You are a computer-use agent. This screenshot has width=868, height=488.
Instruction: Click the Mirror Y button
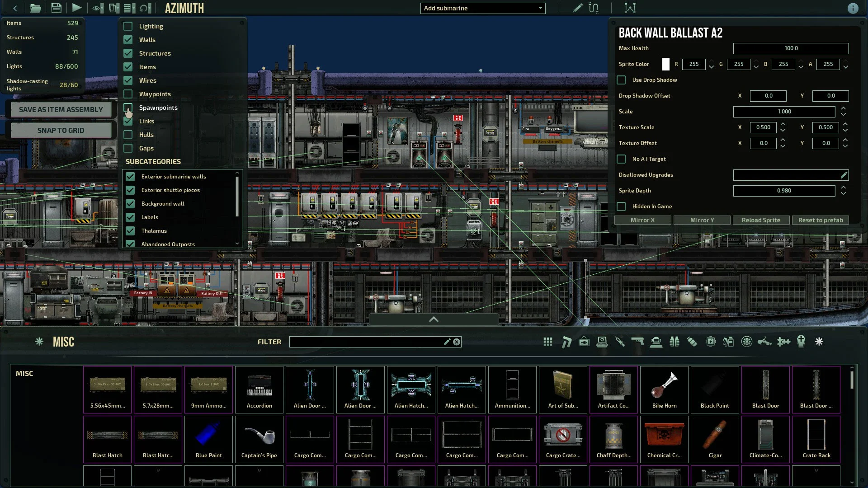pos(702,220)
